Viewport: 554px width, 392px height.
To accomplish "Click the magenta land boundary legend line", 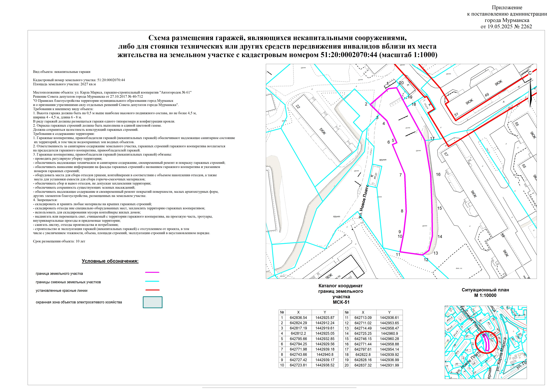I will pos(152,272).
